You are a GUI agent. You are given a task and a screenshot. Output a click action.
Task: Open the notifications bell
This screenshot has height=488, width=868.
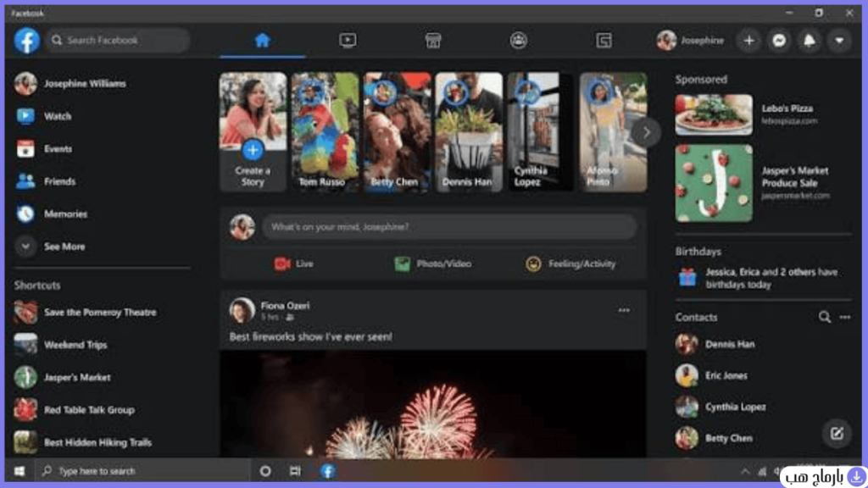(810, 41)
